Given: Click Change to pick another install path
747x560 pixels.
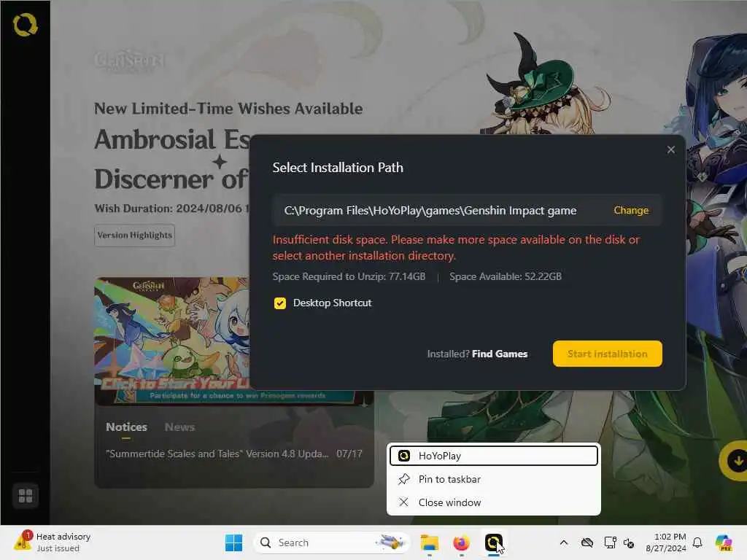Looking at the screenshot, I should coord(631,210).
